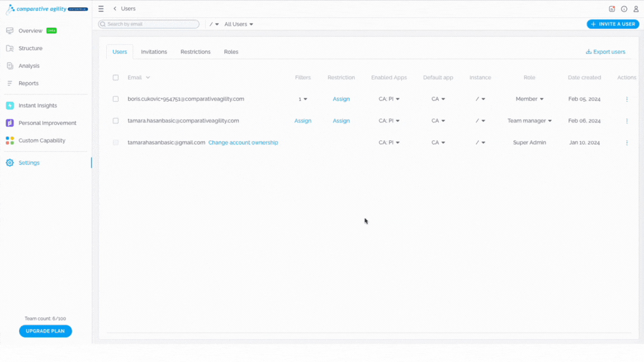Click the Change account ownership link
This screenshot has width=644, height=362.
click(x=243, y=142)
